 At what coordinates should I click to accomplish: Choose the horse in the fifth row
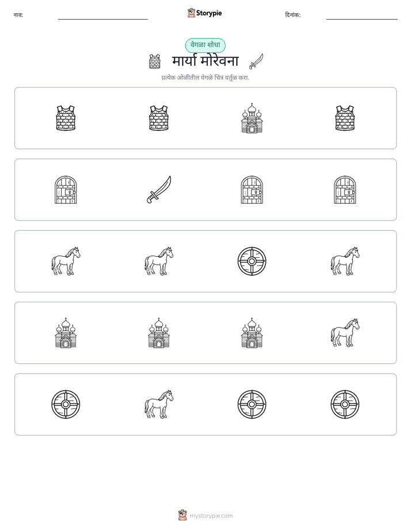[x=159, y=404]
